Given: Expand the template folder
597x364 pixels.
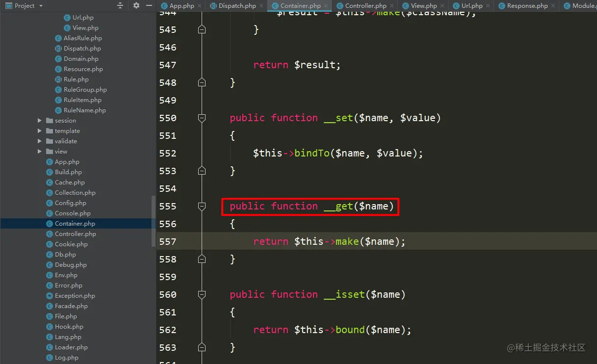Looking at the screenshot, I should 40,131.
